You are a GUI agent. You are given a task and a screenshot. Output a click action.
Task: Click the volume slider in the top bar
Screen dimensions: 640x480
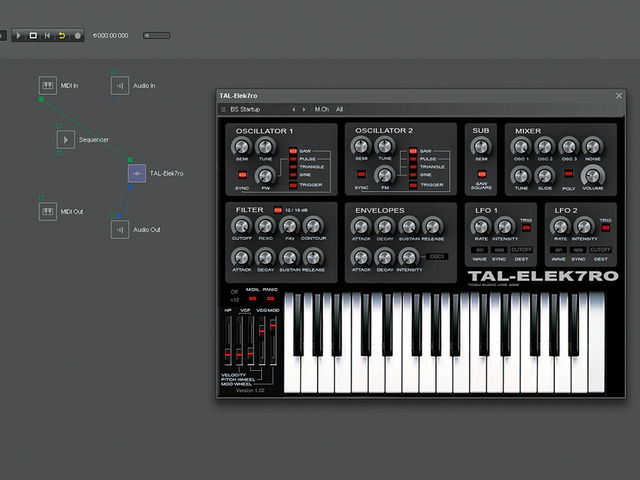157,36
